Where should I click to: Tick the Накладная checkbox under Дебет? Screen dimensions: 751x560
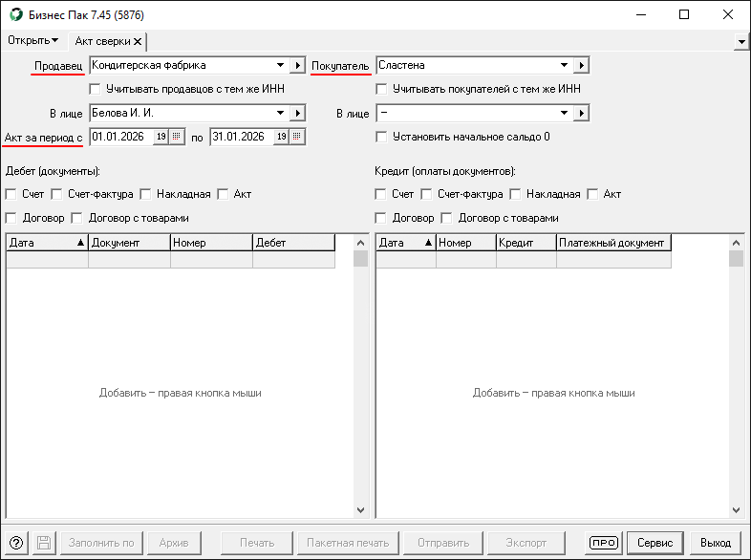[x=146, y=194]
